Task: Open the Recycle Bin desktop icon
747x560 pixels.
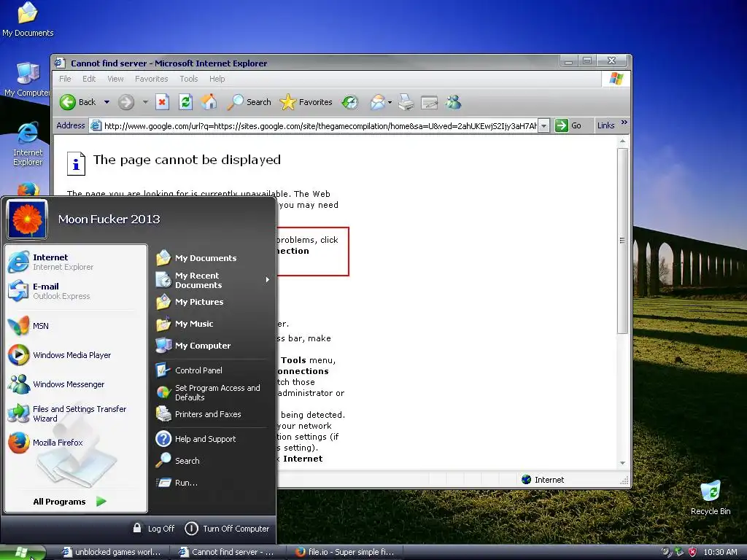Action: 711,497
